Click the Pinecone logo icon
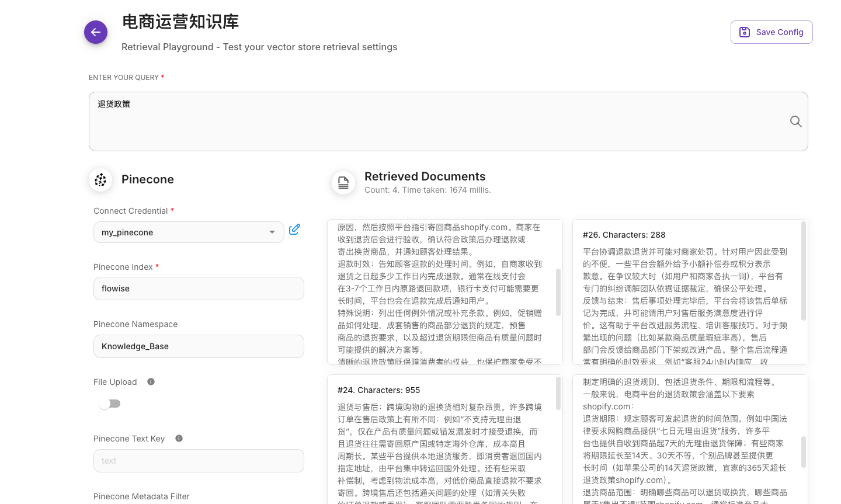Viewport: 841px width, 504px height. coord(100,180)
